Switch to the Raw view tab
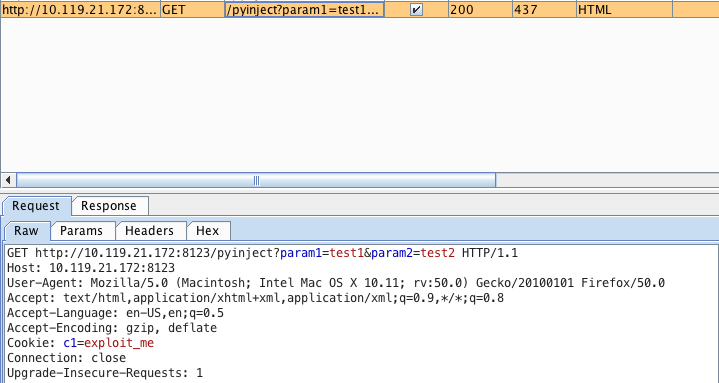This screenshot has width=719, height=383. click(26, 231)
